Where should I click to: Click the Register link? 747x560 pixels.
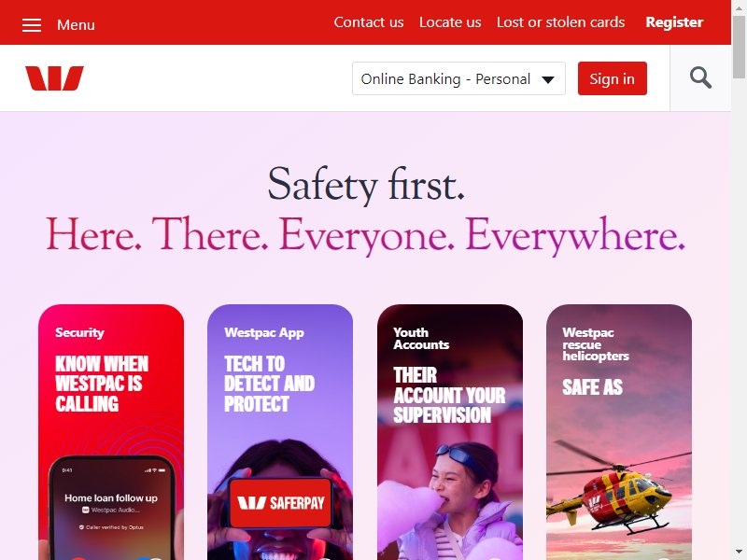coord(674,22)
